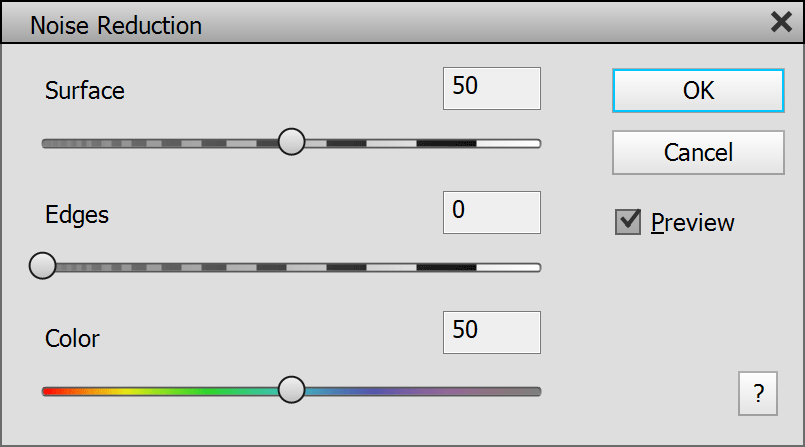Click the red end of Color slider

[50, 391]
